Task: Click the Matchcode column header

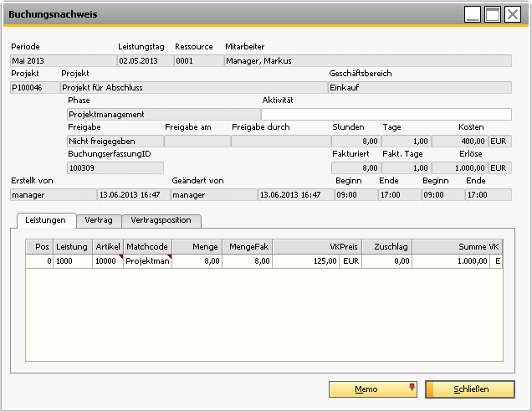Action: [x=147, y=247]
